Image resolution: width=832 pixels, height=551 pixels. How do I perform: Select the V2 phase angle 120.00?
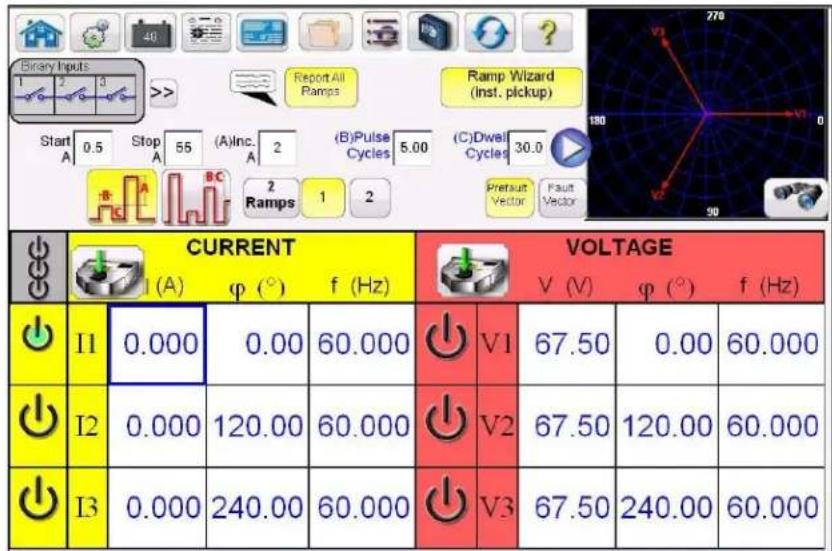(x=668, y=426)
